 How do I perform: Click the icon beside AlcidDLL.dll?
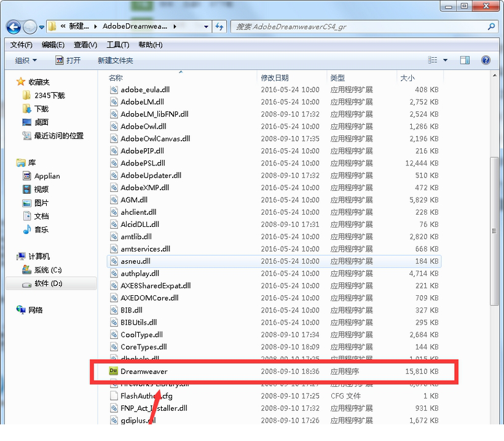point(114,224)
